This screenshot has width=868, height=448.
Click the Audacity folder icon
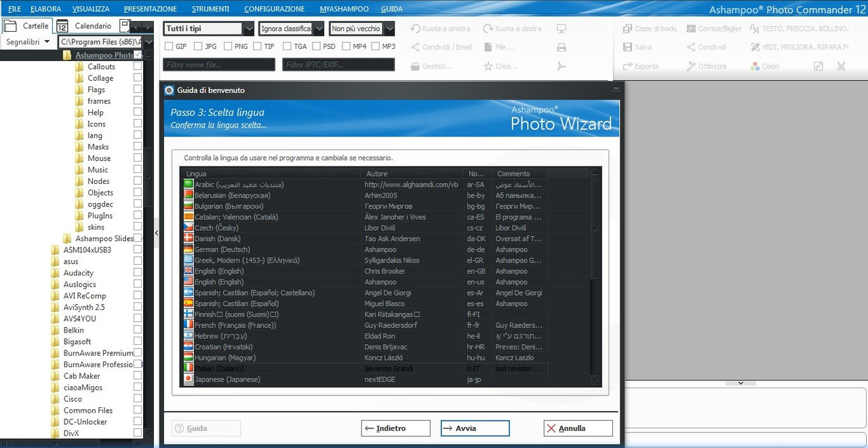point(56,273)
